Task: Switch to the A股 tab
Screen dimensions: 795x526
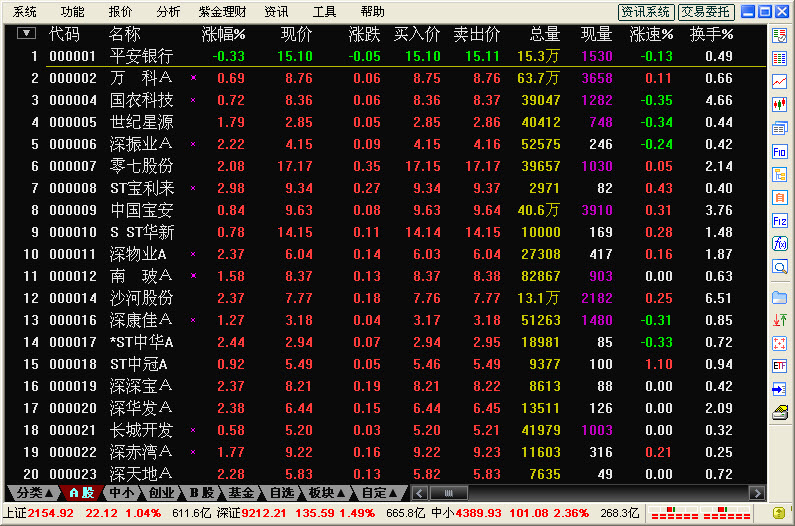Action: (82, 493)
